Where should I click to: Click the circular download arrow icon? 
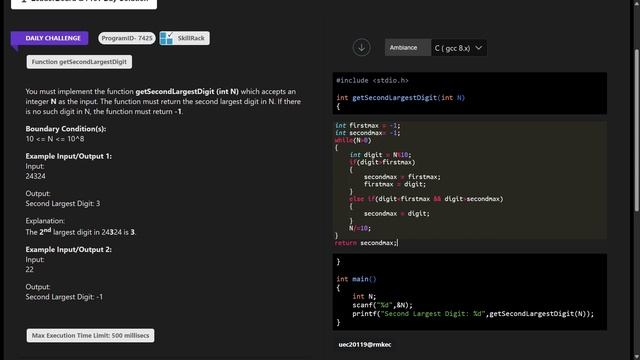pos(361,47)
